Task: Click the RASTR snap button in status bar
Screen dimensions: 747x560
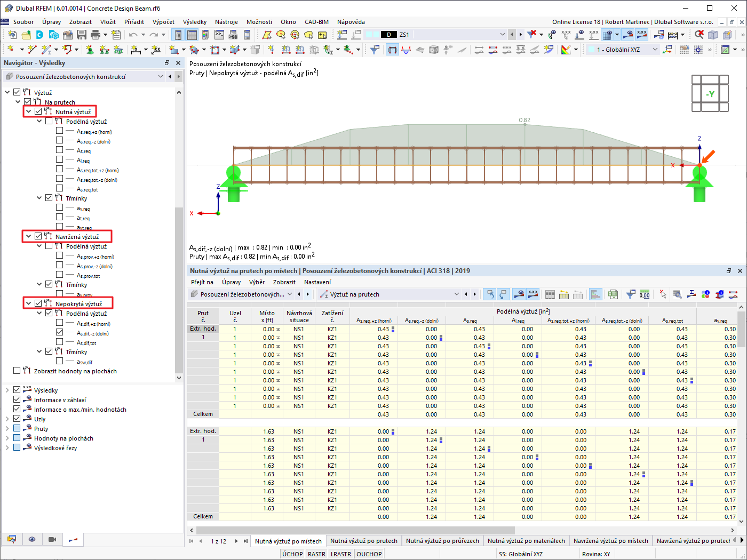Action: pyautogui.click(x=317, y=554)
